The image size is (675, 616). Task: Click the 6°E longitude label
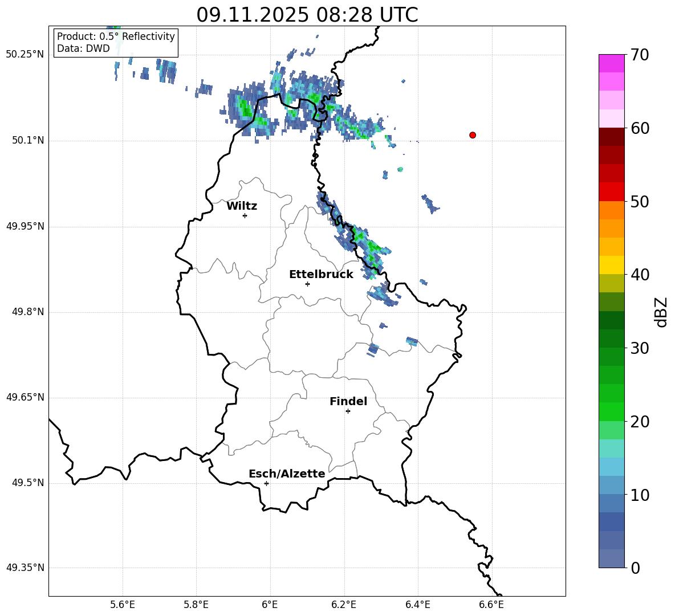tap(270, 605)
